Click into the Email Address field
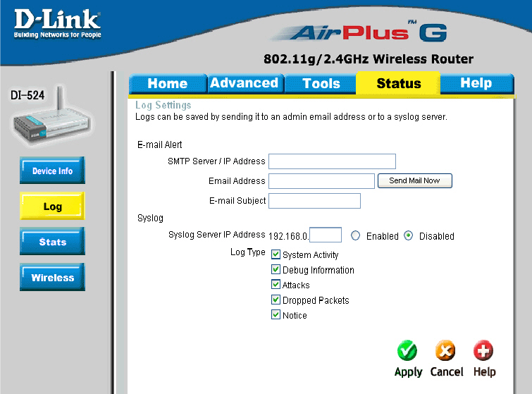Screen dimensions: 532x394 click(x=321, y=181)
